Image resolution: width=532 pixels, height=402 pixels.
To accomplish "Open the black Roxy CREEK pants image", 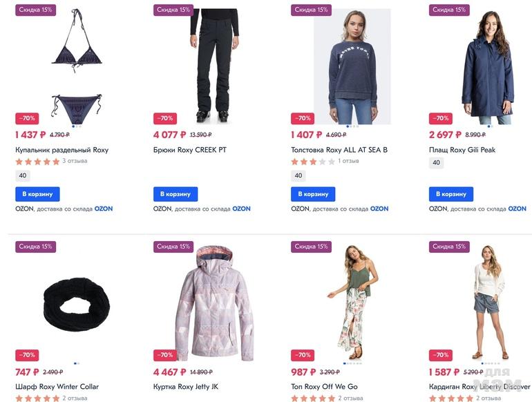I will pos(214,66).
